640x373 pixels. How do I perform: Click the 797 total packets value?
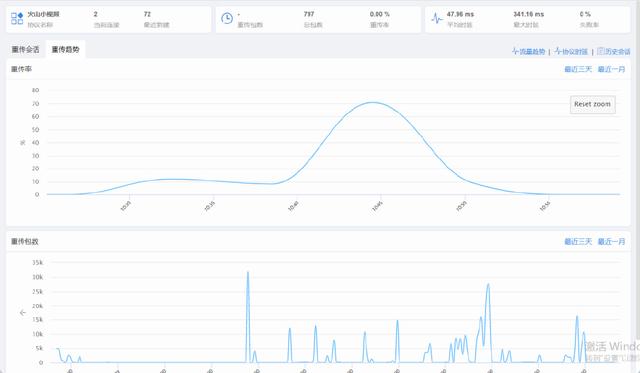point(309,14)
